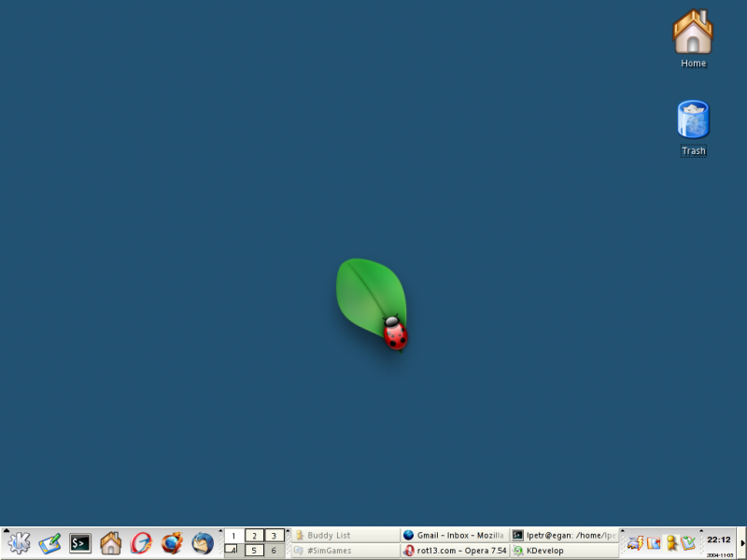747x560 pixels.
Task: Open the Home folder launcher in the panel
Action: click(110, 543)
